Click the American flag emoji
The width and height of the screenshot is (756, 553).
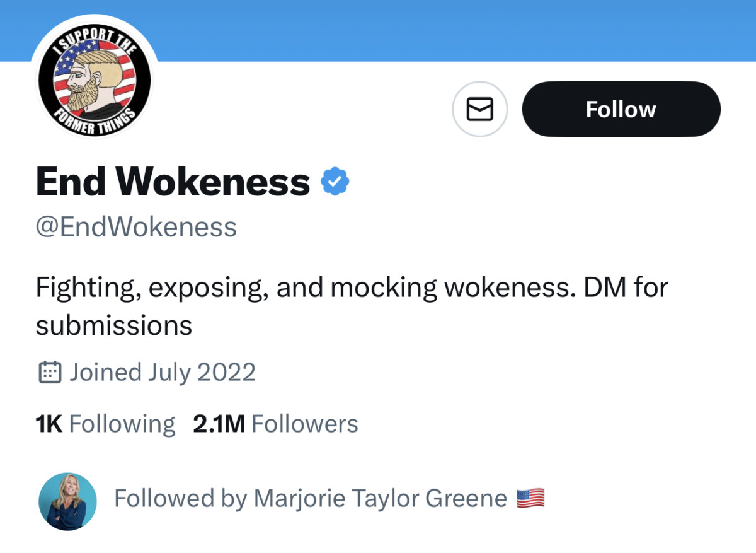530,499
